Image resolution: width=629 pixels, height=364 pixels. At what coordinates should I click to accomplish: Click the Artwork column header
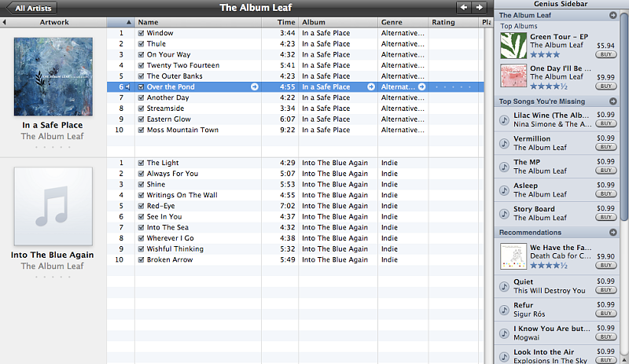(54, 22)
